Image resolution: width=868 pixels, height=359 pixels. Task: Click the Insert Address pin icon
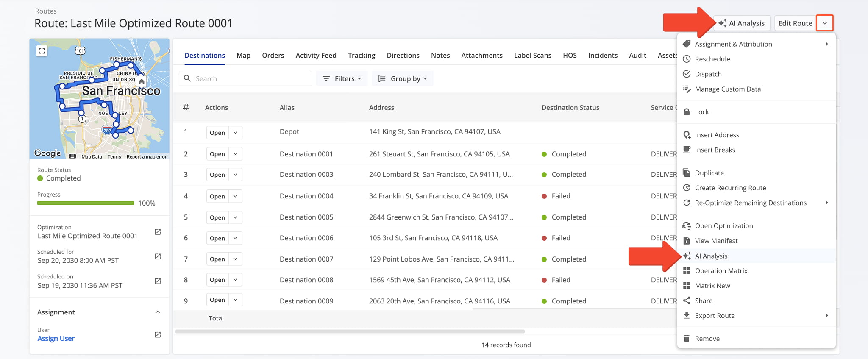(687, 135)
